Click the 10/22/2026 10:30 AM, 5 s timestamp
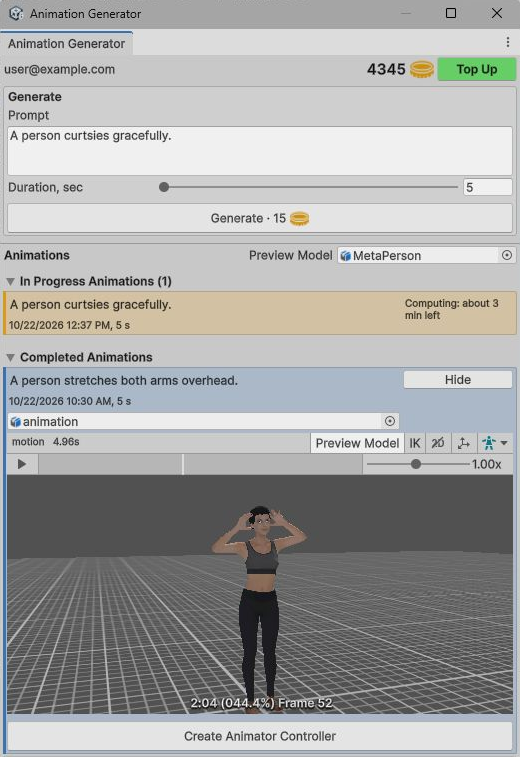The image size is (520, 757). (70, 401)
